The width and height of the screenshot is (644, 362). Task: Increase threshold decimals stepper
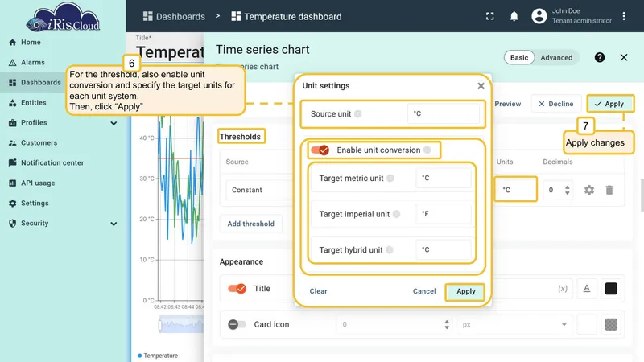point(568,187)
